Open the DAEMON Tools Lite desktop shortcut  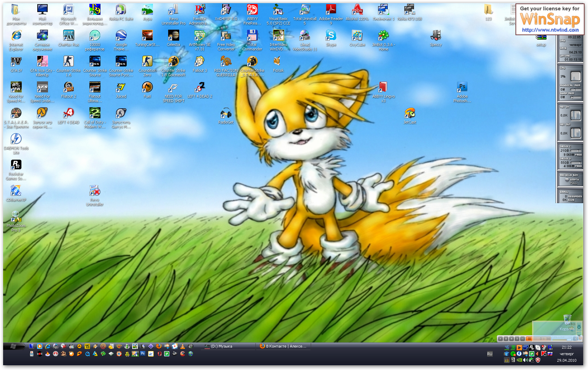16,144
